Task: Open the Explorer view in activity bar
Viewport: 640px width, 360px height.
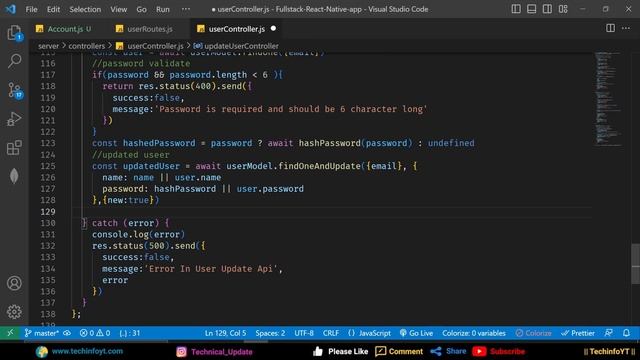Action: [14, 33]
